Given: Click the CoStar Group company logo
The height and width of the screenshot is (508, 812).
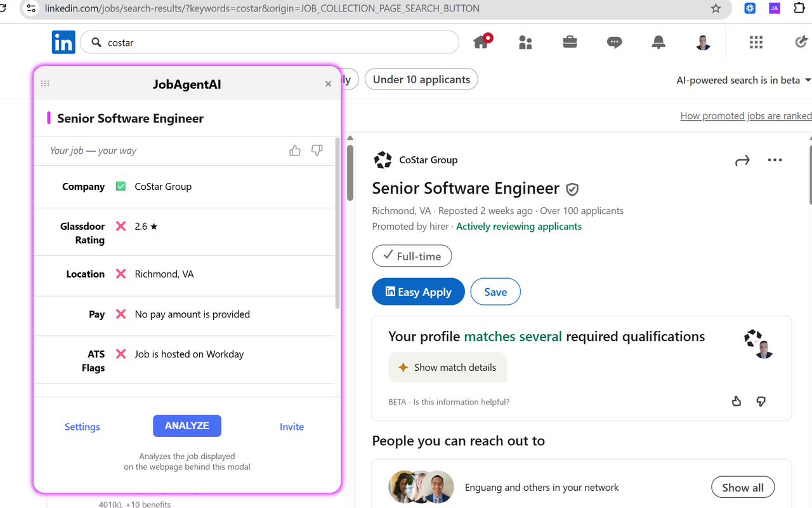Looking at the screenshot, I should point(383,160).
